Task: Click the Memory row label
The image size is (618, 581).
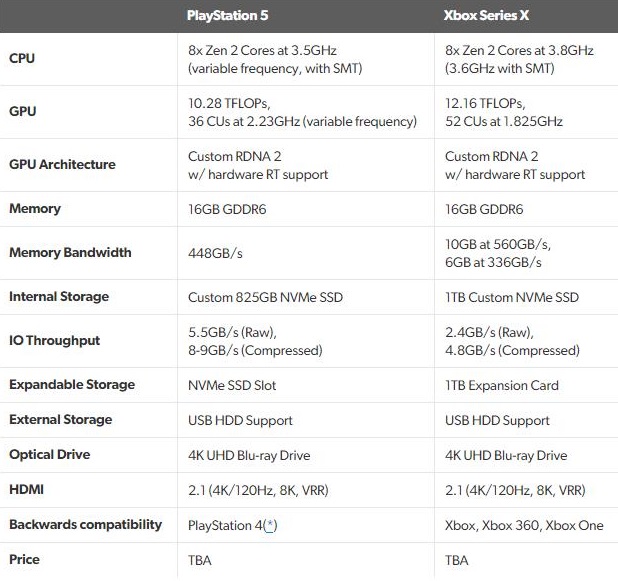Action: point(35,209)
